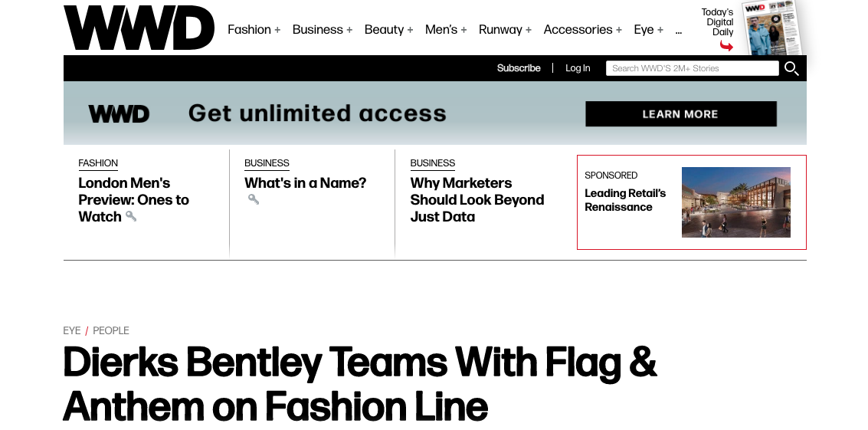The height and width of the screenshot is (430, 868).
Task: Expand the Eye menu plus sign
Action: (x=660, y=30)
